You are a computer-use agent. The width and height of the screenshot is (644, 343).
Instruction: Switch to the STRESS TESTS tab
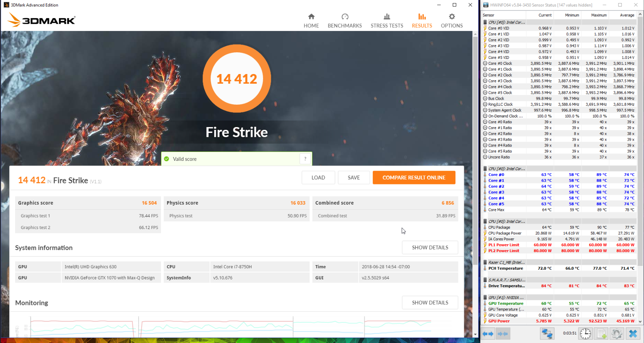coord(387,21)
